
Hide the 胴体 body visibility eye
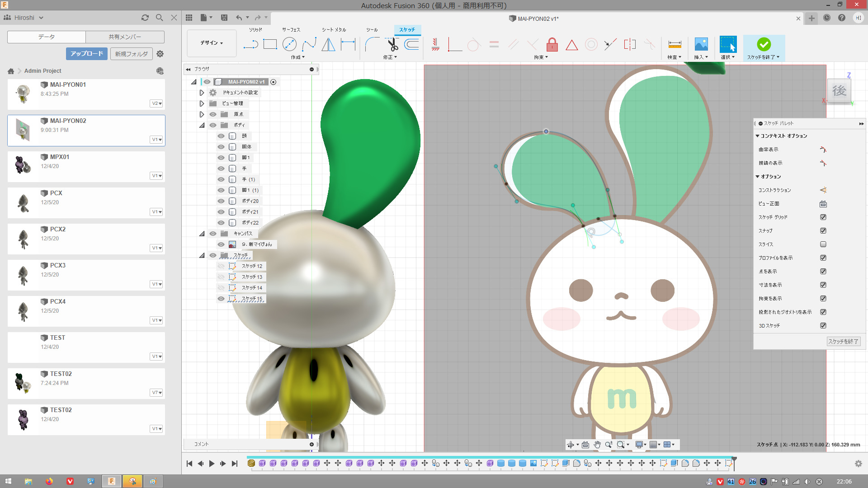click(221, 147)
